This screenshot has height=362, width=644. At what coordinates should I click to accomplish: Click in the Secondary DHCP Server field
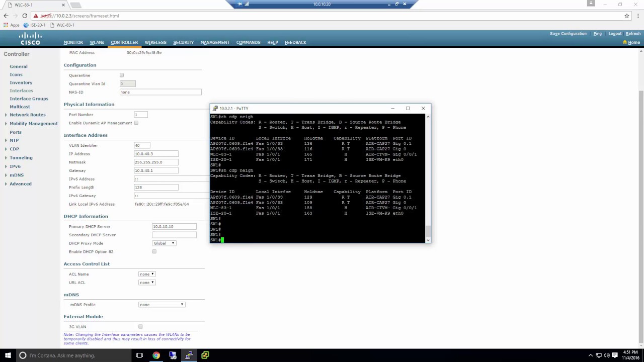pos(174,235)
